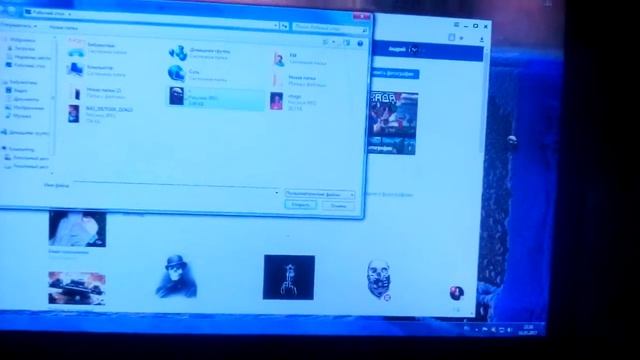This screenshot has width=640, height=360.
Task: Close the file open dialog
Action: click(x=361, y=16)
